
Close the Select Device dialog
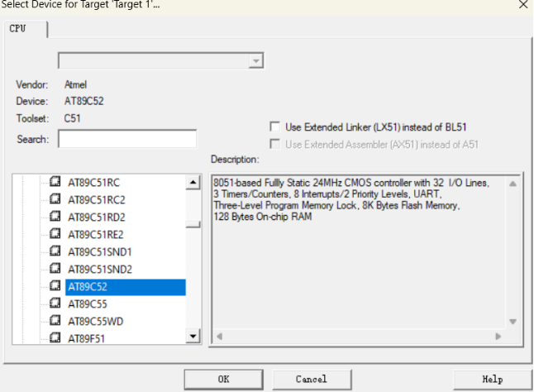pyautogui.click(x=522, y=5)
